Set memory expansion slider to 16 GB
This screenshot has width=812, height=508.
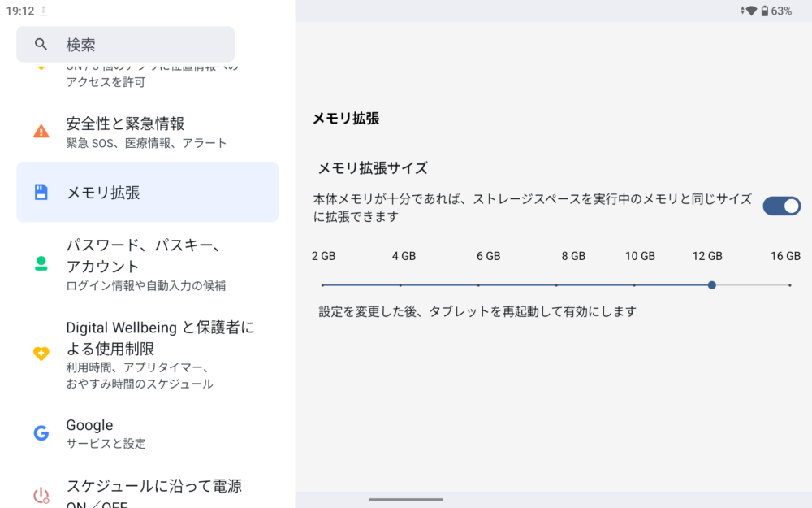(789, 285)
